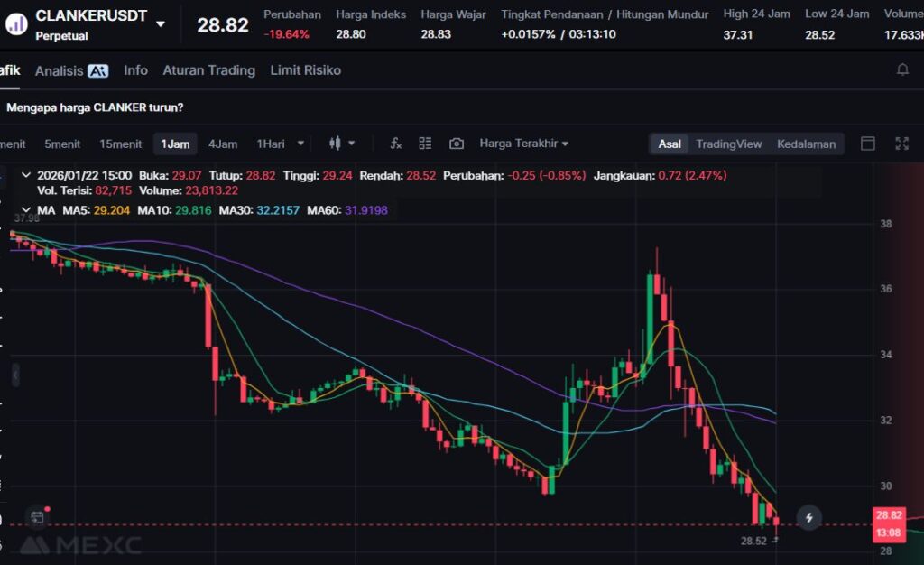Open the Info tab
The height and width of the screenshot is (565, 924).
(135, 70)
